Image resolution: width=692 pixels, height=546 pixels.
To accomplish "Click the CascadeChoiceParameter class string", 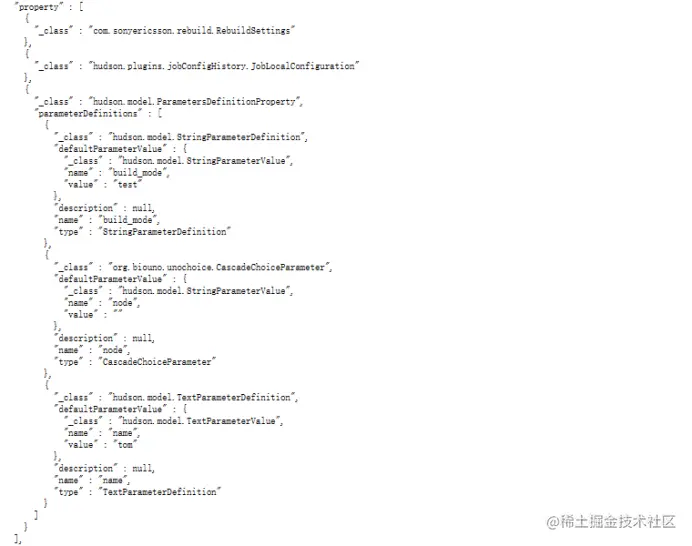I will click(x=218, y=267).
